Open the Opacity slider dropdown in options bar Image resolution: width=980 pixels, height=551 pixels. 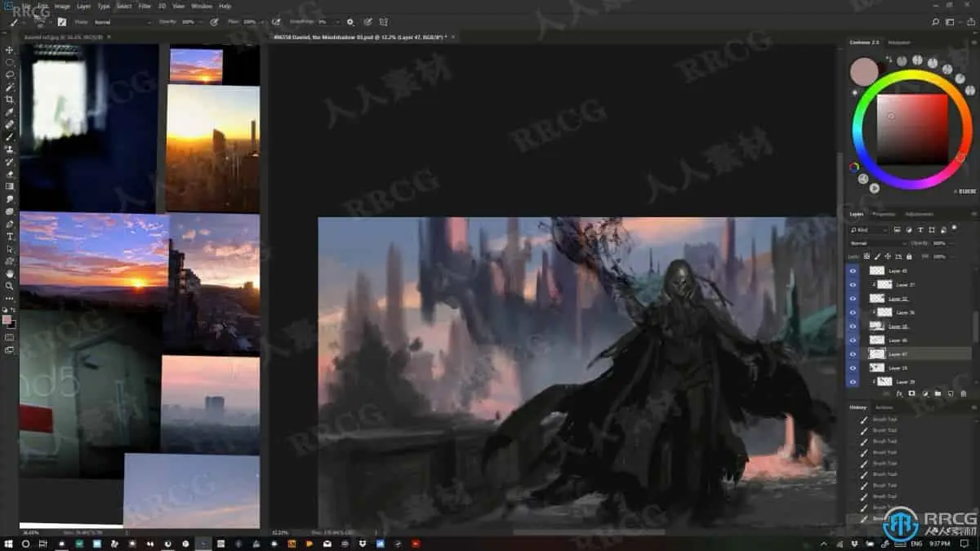[x=203, y=22]
